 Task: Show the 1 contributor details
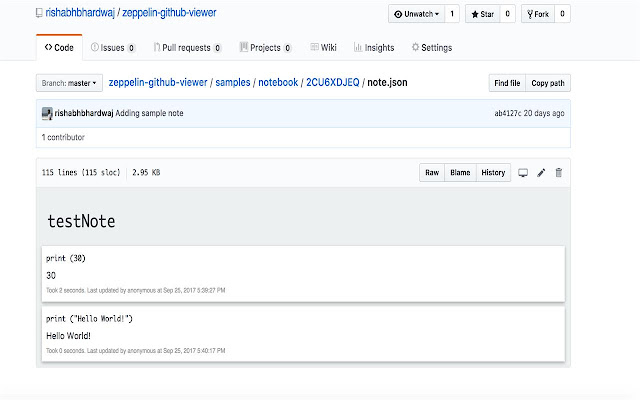(63, 137)
